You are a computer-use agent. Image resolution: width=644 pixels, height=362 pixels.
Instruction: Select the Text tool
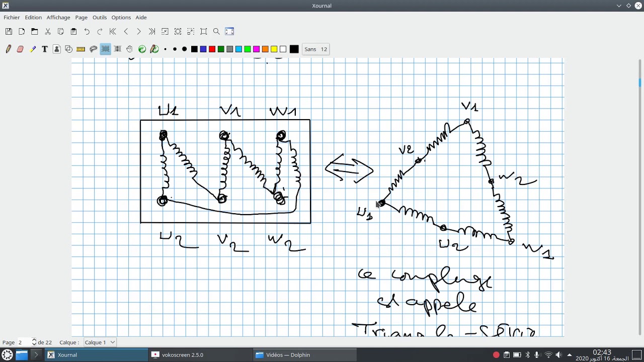pyautogui.click(x=45, y=49)
